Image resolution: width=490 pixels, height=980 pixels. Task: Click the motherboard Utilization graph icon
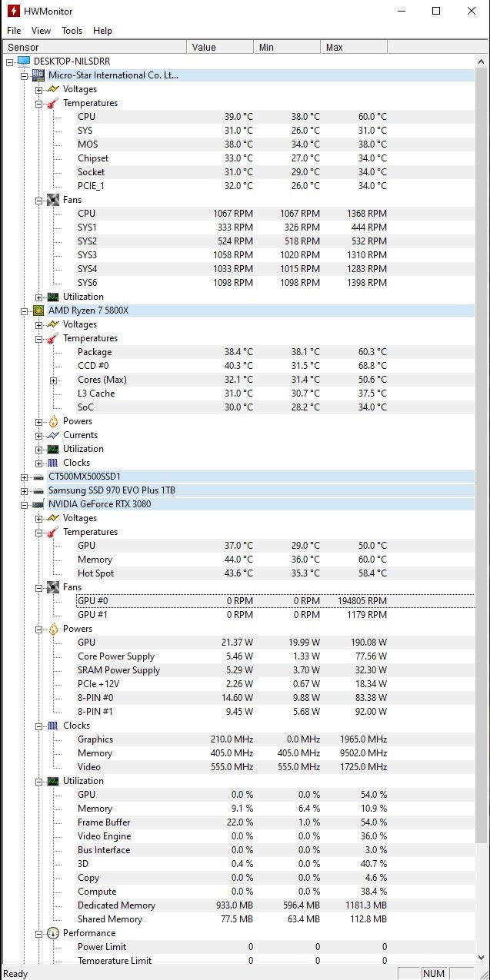[x=52, y=297]
